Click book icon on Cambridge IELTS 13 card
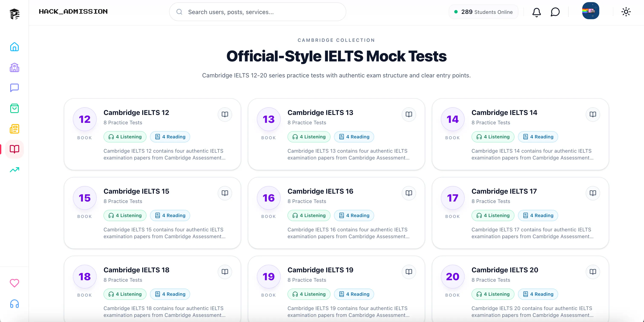The height and width of the screenshot is (322, 644). 409,115
